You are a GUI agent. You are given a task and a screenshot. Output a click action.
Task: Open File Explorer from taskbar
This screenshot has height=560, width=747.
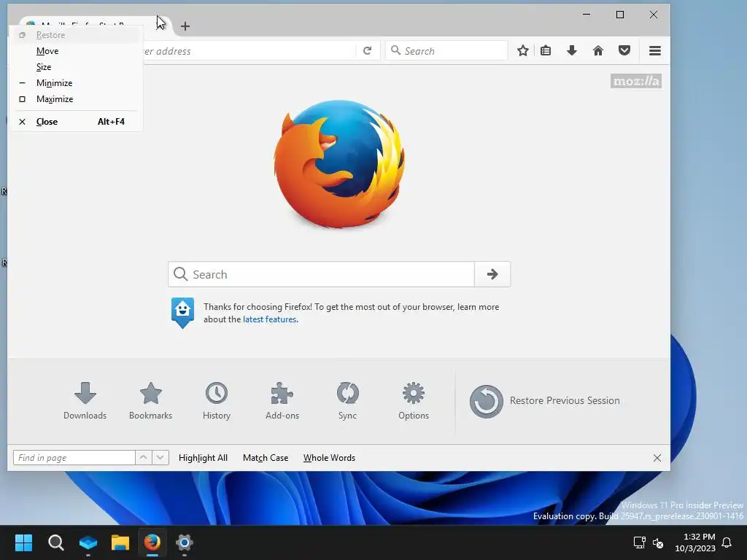pyautogui.click(x=120, y=542)
